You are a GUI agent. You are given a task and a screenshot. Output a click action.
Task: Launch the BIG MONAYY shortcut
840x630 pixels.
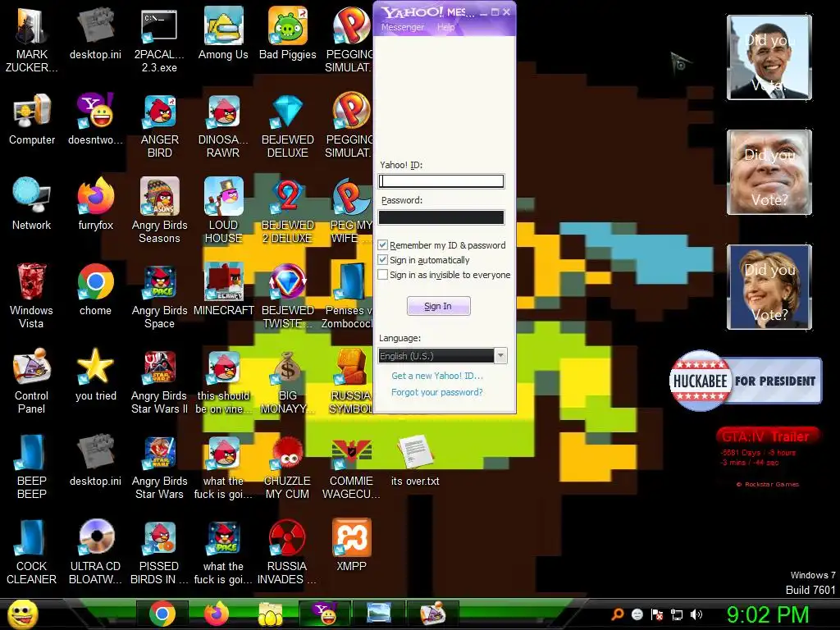tap(288, 381)
